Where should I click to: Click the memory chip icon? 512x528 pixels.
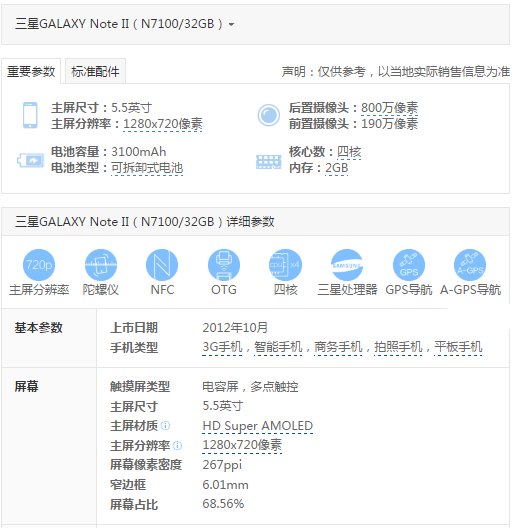pos(268,162)
